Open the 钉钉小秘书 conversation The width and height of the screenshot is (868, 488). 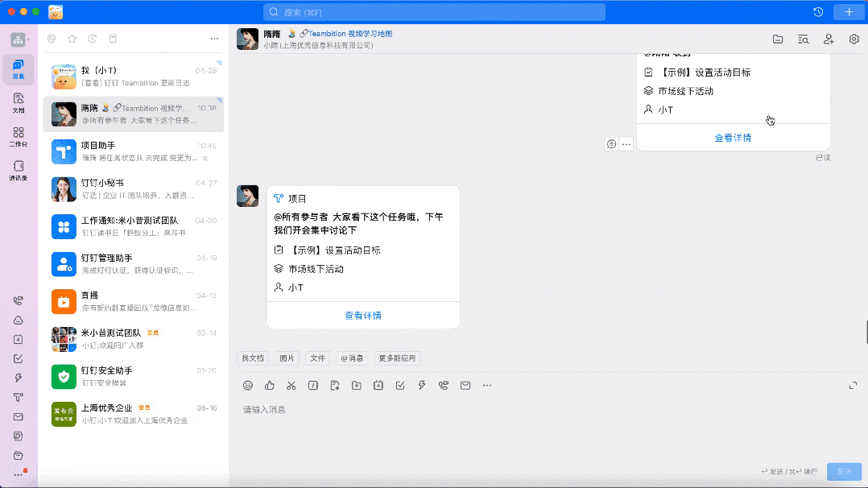(133, 189)
